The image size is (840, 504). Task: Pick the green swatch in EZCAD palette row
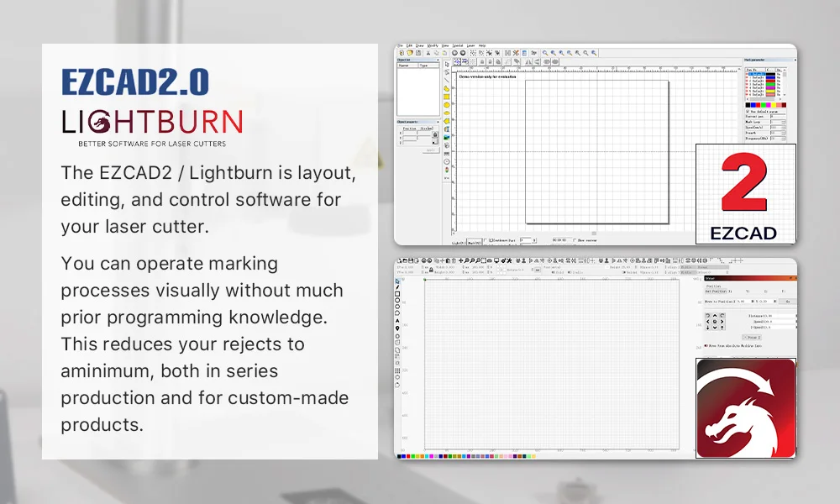[x=764, y=105]
